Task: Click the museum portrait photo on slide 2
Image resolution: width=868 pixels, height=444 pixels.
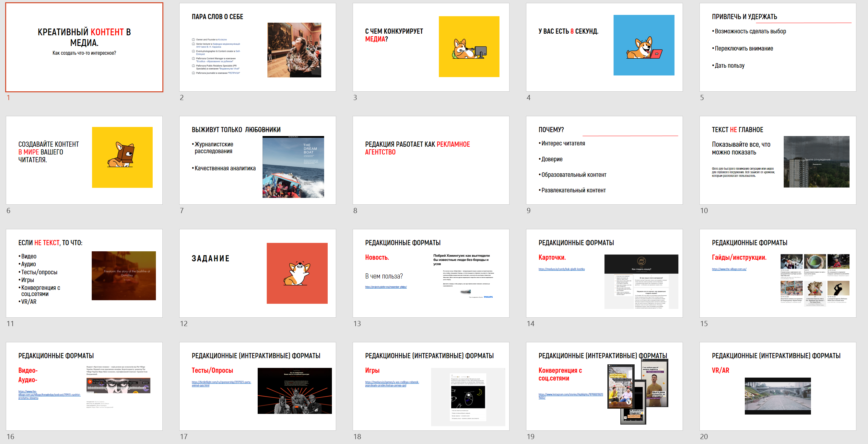Action: [x=294, y=50]
